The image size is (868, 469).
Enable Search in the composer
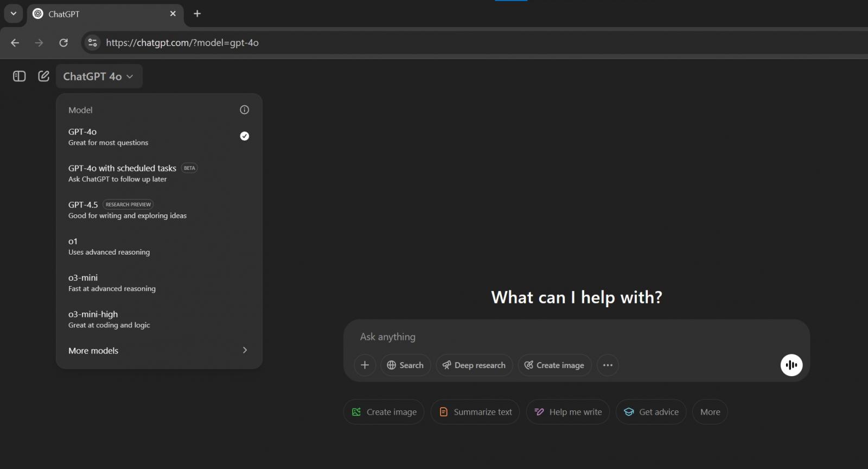(405, 365)
